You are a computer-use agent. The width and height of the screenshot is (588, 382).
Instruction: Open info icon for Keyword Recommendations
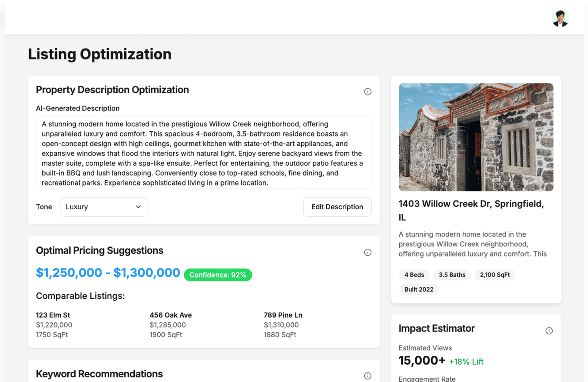click(367, 376)
